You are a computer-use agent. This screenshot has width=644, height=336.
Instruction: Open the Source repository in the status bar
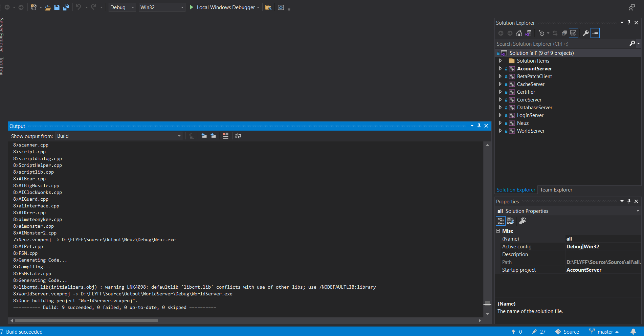coord(567,332)
